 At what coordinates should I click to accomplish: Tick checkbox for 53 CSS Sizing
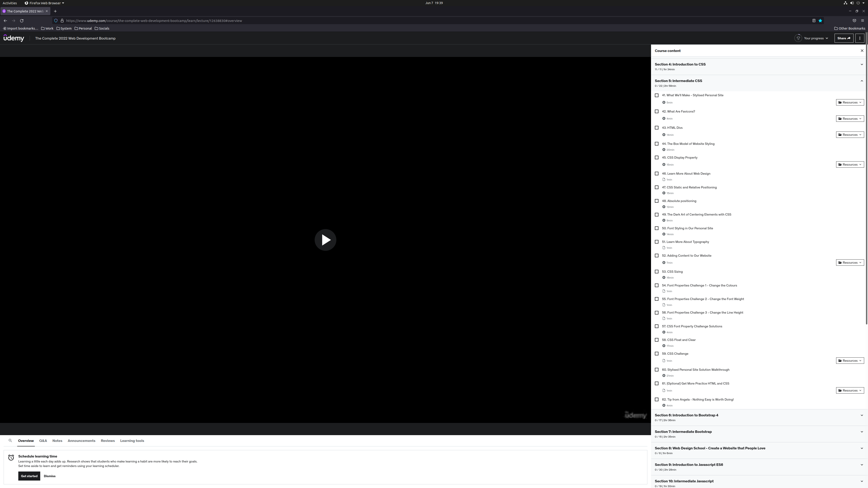(x=656, y=272)
